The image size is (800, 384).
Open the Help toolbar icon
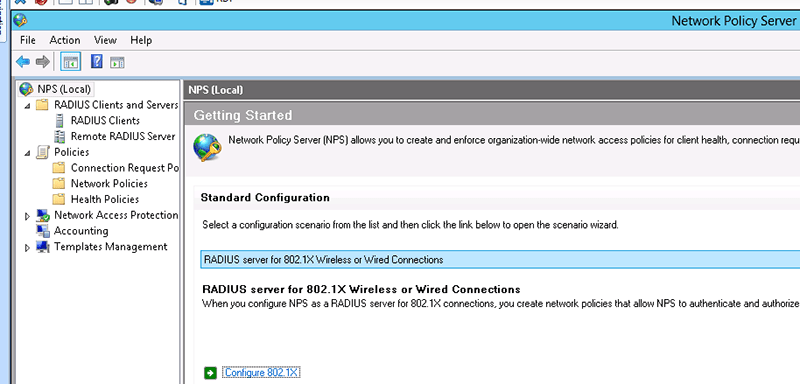[96, 62]
